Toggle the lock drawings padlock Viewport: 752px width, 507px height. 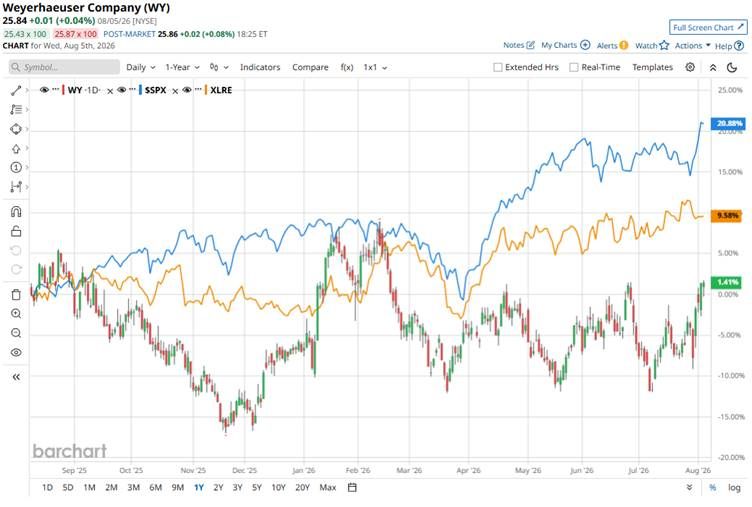click(x=16, y=231)
